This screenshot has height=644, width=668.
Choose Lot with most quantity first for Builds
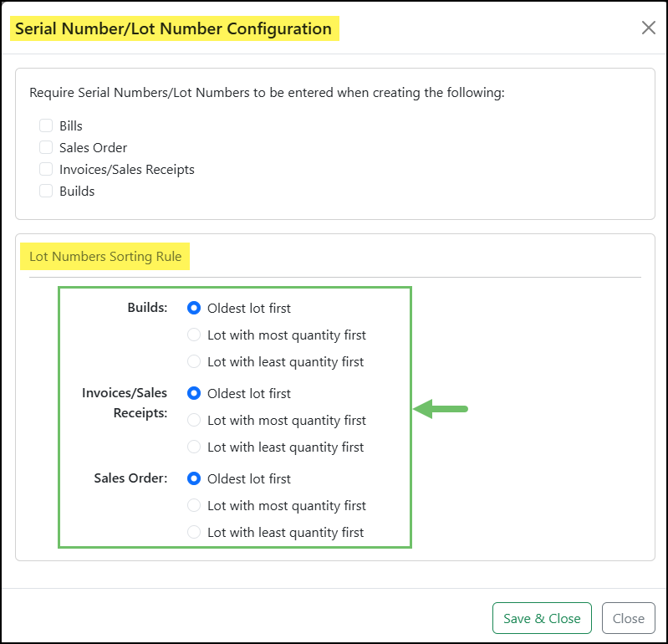194,335
